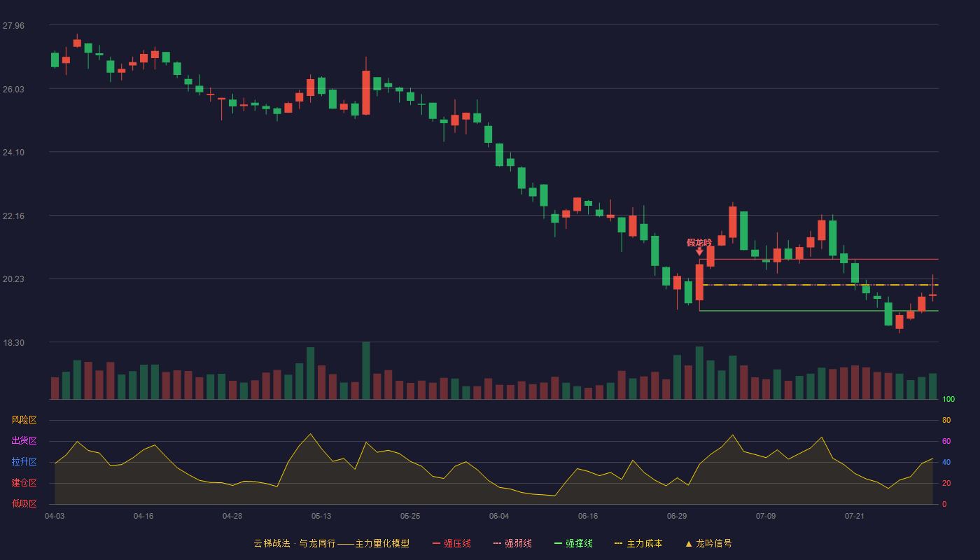Select the 18.30 price axis label

(13, 343)
